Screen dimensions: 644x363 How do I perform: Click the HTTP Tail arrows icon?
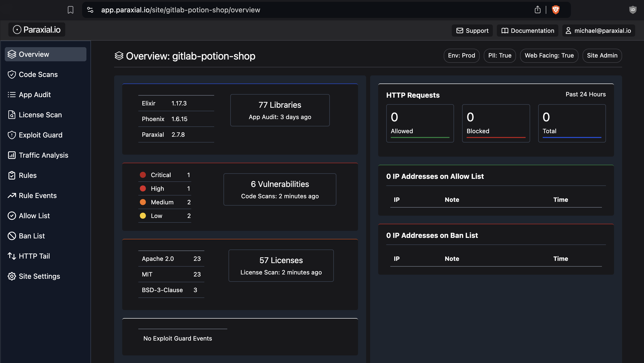pyautogui.click(x=12, y=256)
